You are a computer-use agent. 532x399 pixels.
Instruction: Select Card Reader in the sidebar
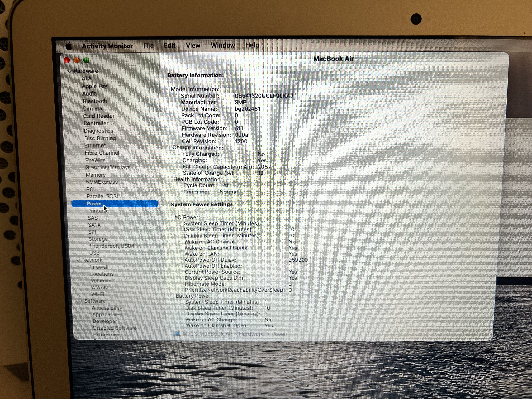(x=99, y=116)
